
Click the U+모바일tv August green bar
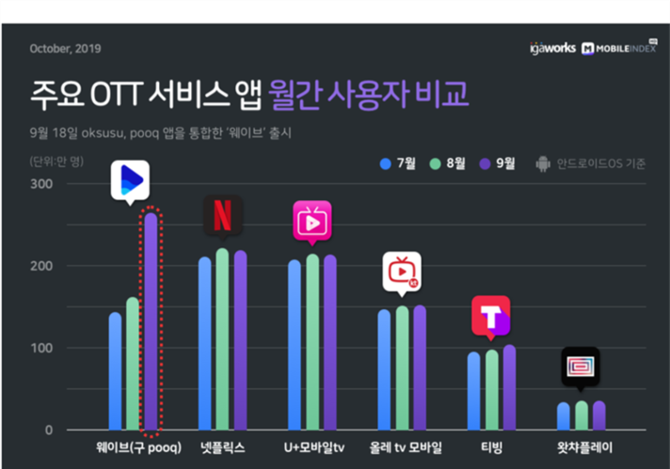(312, 342)
